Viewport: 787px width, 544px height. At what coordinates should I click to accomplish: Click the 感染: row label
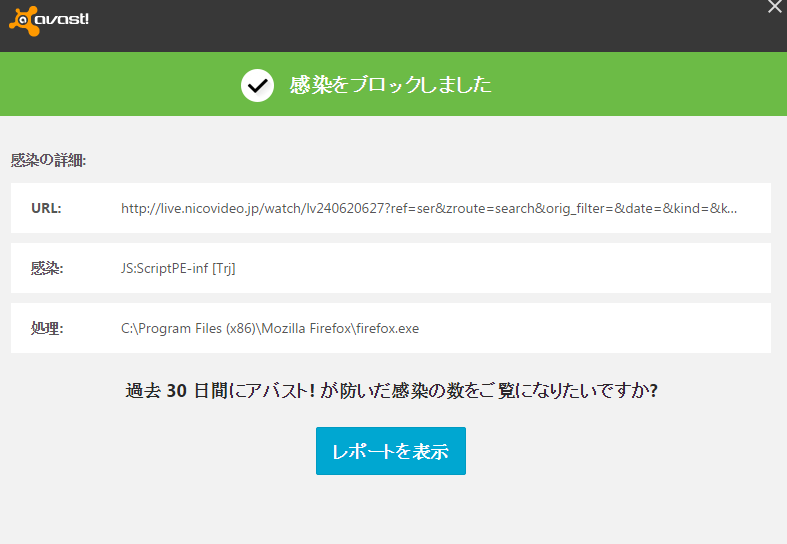[47, 268]
